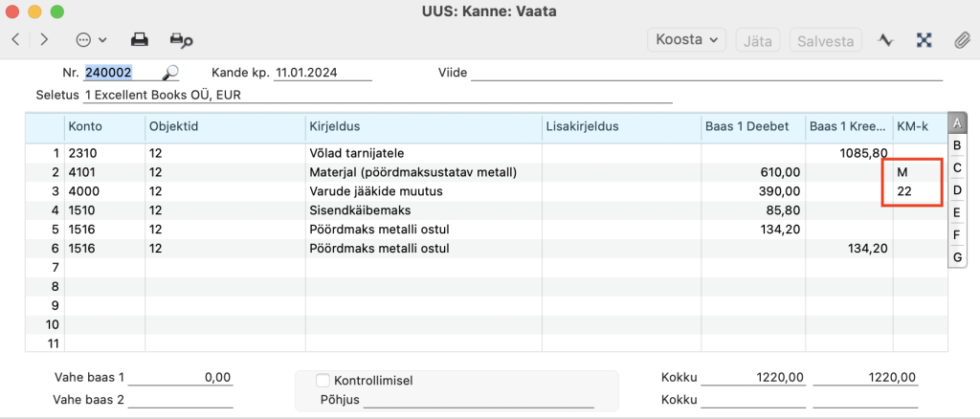The width and height of the screenshot is (980, 419).
Task: Click the Seletus text field
Action: pyautogui.click(x=377, y=96)
